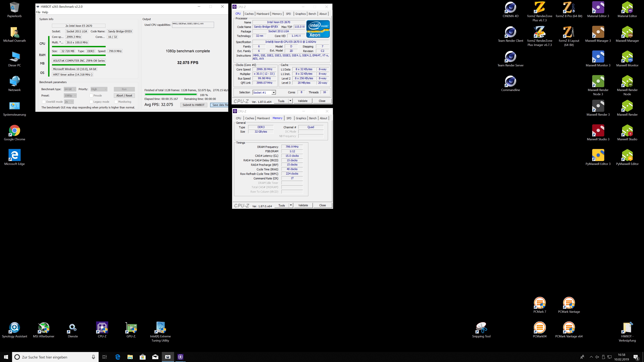
Task: Open the Papierkorb recycle bin
Action: pyautogui.click(x=14, y=10)
